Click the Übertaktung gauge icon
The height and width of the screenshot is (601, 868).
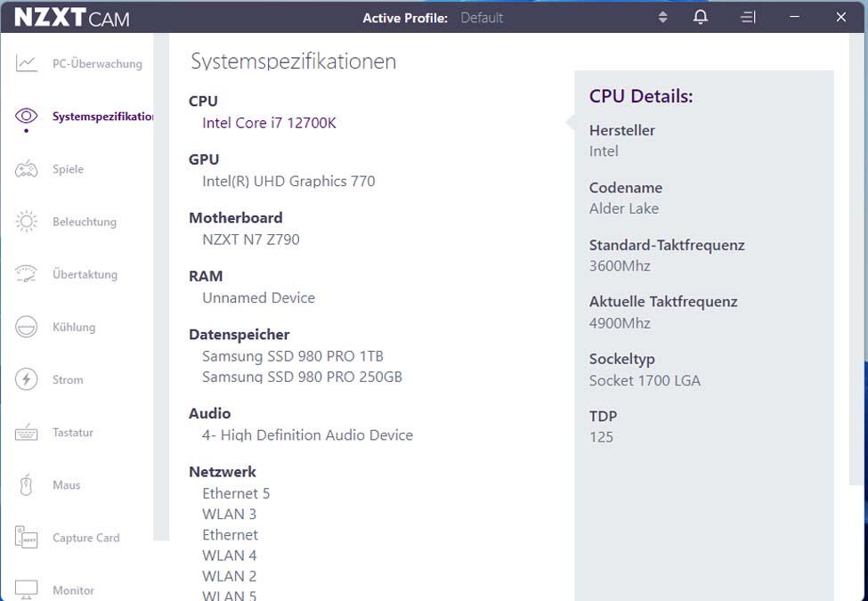click(x=26, y=274)
